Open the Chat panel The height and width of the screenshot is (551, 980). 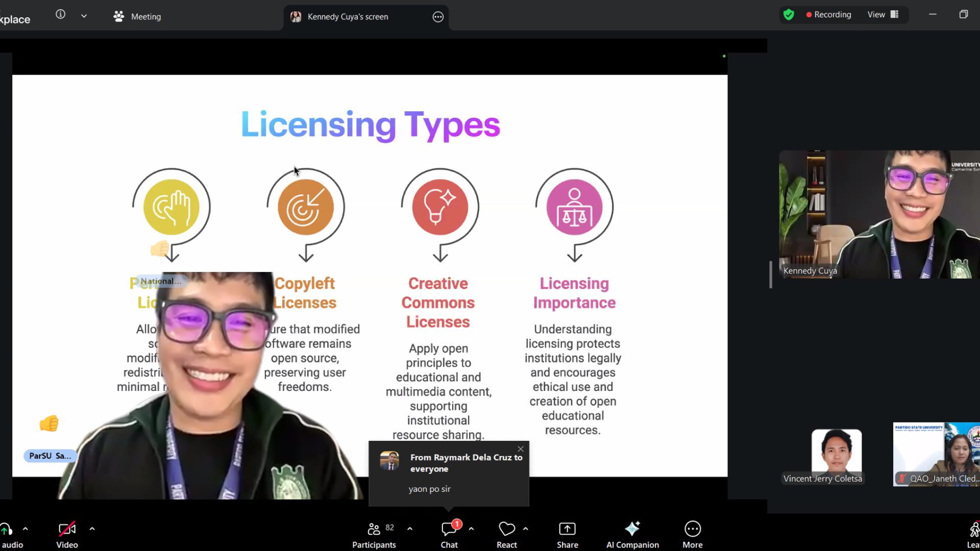pos(449,534)
